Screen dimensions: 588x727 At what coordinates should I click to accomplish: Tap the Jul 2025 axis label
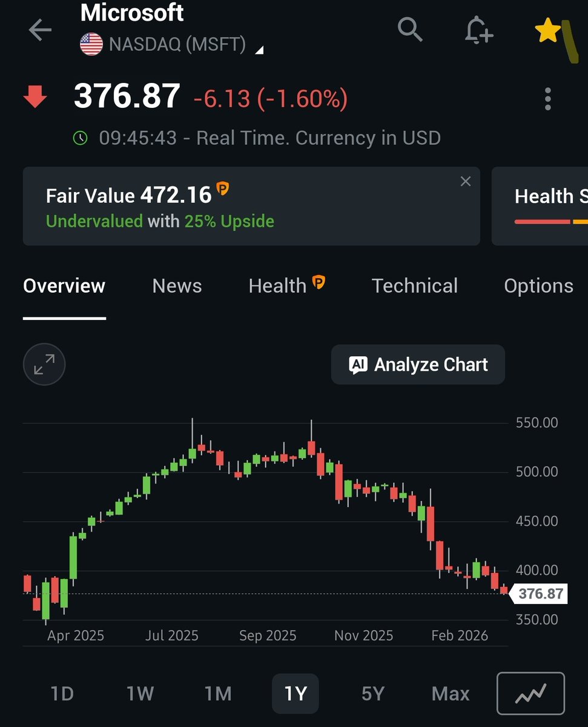[x=172, y=636]
